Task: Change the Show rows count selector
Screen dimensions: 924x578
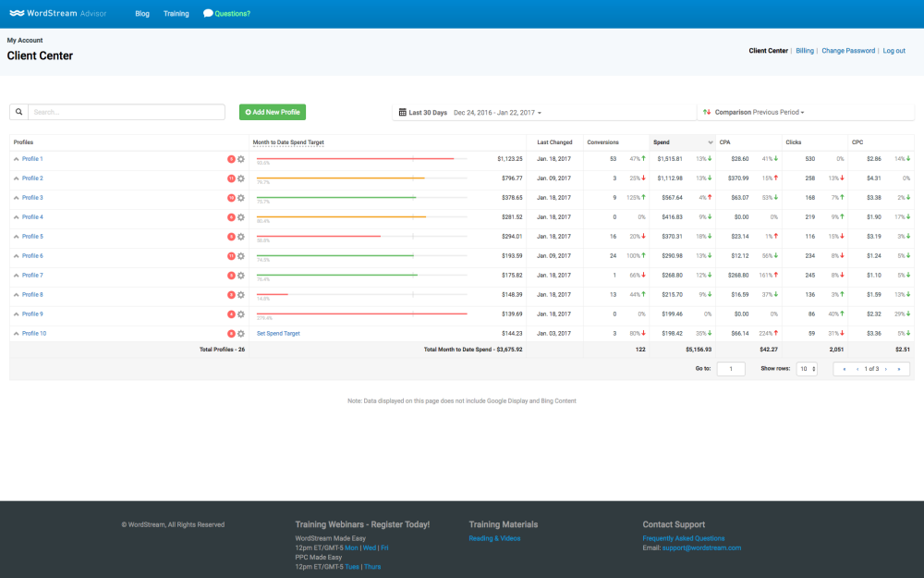Action: click(808, 369)
